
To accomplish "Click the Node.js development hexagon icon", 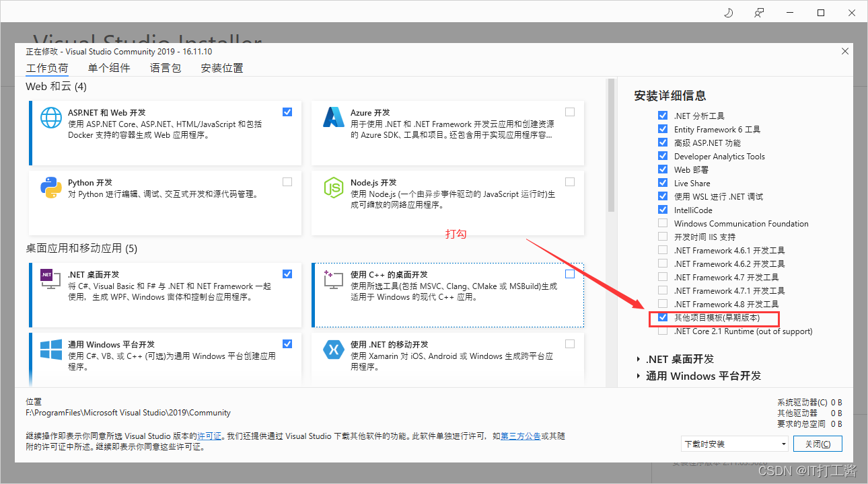I will 334,188.
